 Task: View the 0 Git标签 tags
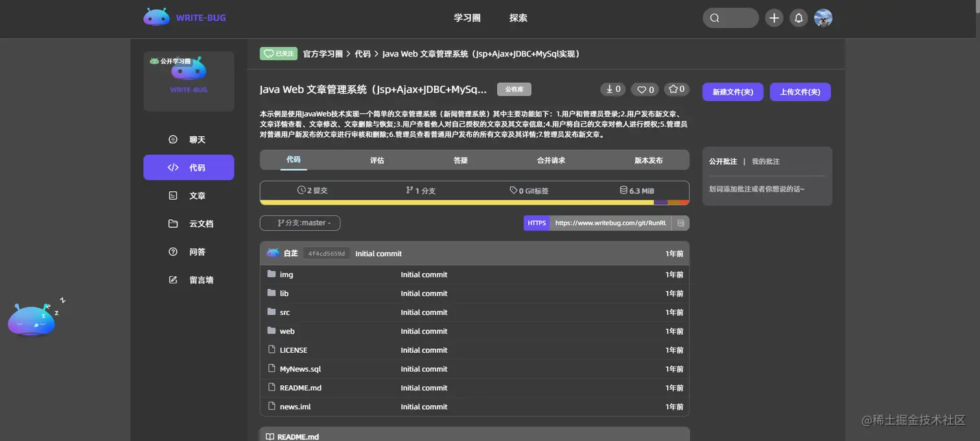[529, 191]
